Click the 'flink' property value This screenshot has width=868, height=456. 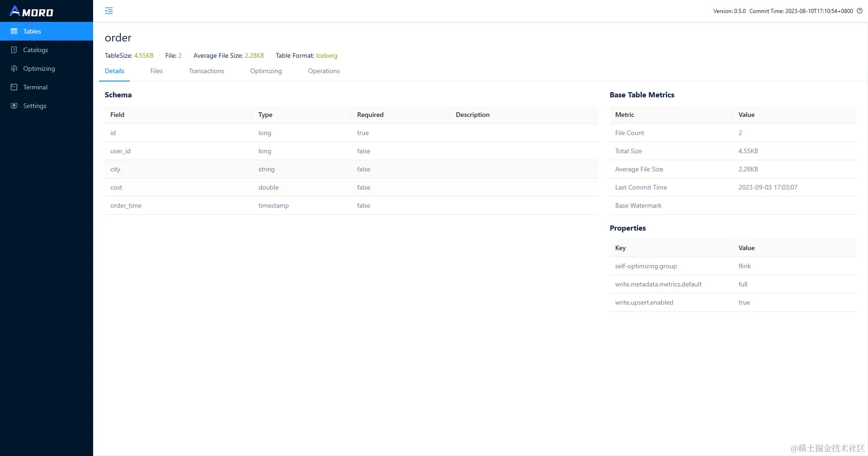(x=745, y=266)
